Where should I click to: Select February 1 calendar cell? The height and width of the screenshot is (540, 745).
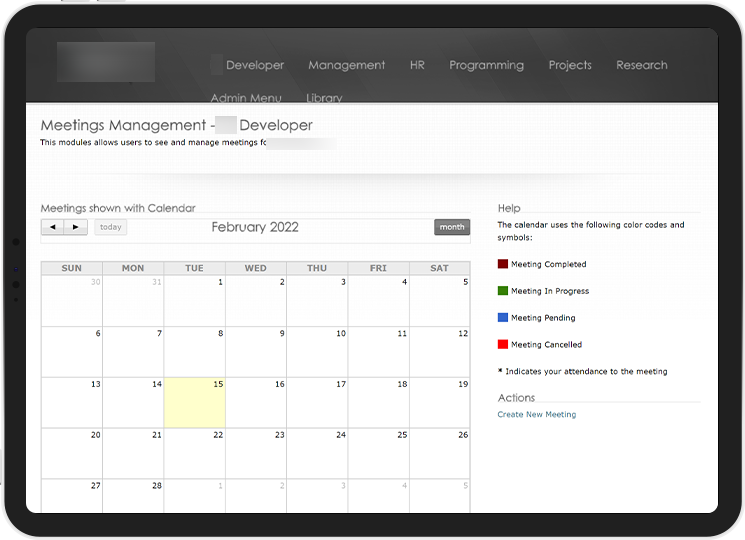pyautogui.click(x=195, y=301)
